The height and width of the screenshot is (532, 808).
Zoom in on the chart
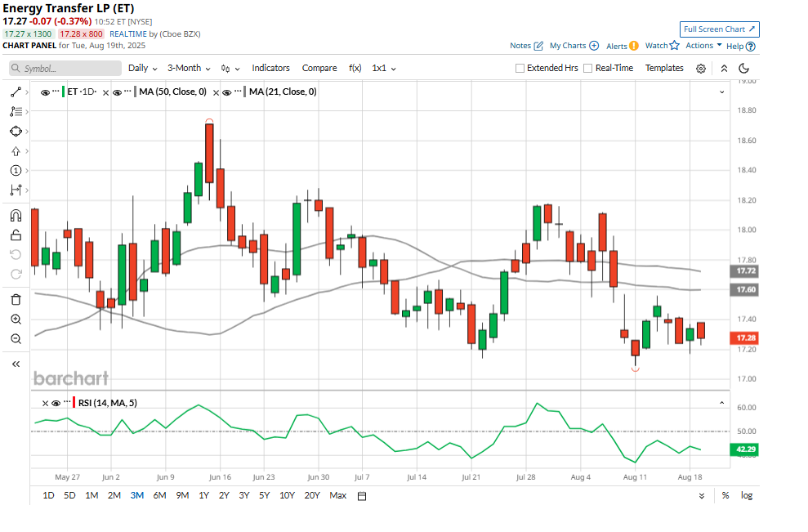pyautogui.click(x=16, y=320)
